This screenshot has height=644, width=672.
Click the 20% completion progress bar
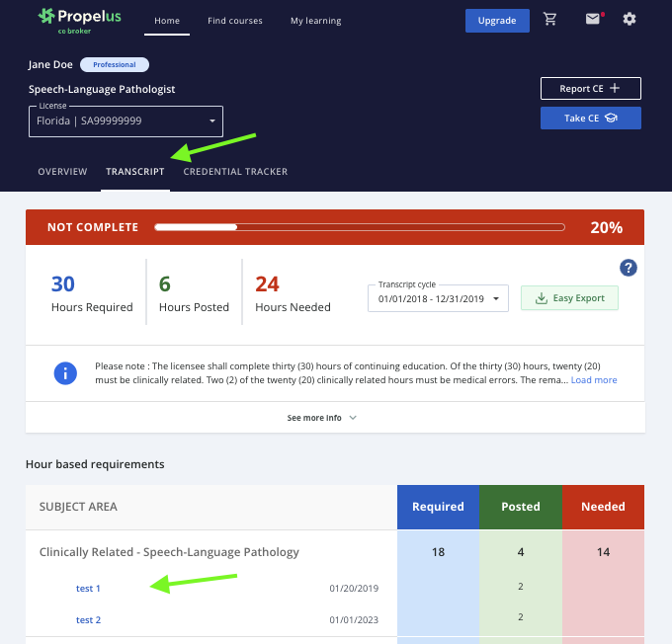[360, 227]
